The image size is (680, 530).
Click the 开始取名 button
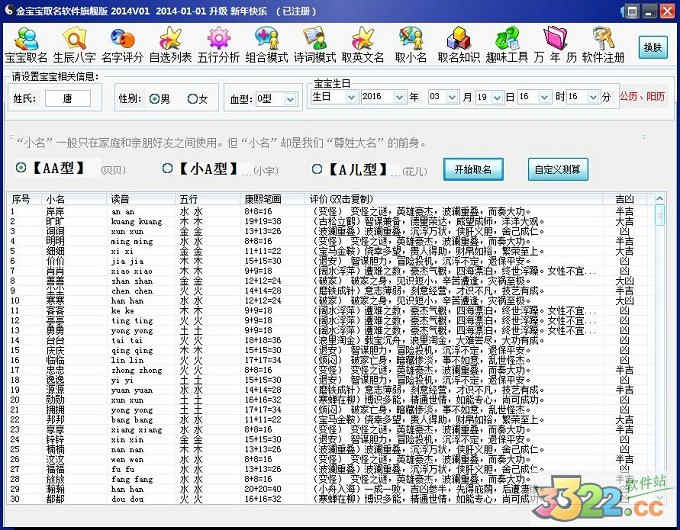click(473, 169)
